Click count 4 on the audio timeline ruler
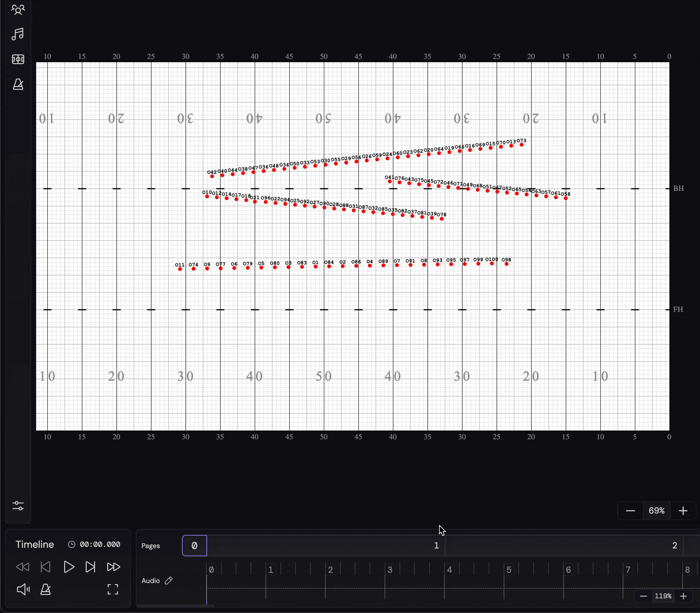 (x=449, y=570)
